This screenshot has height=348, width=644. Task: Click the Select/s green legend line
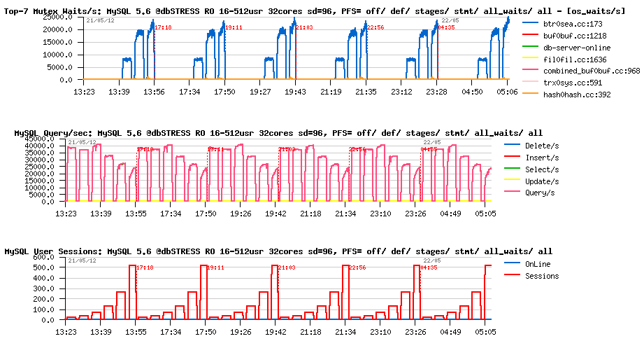pyautogui.click(x=513, y=169)
